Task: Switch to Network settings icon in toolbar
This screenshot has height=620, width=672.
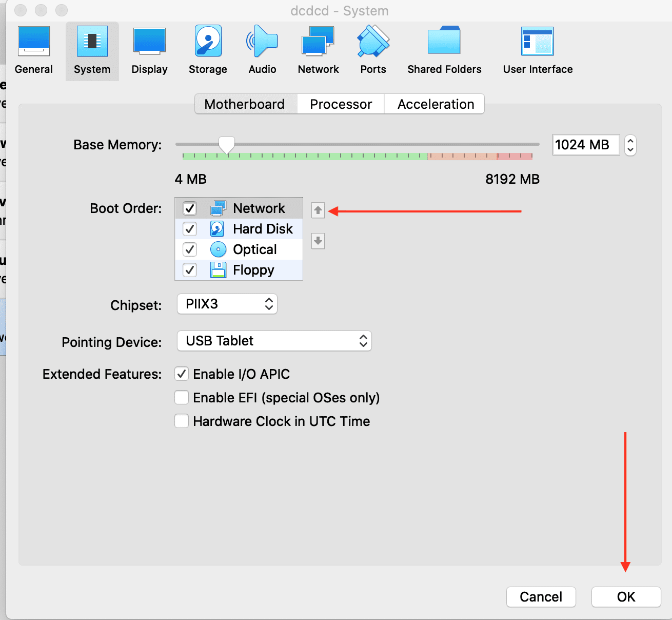Action: (318, 51)
